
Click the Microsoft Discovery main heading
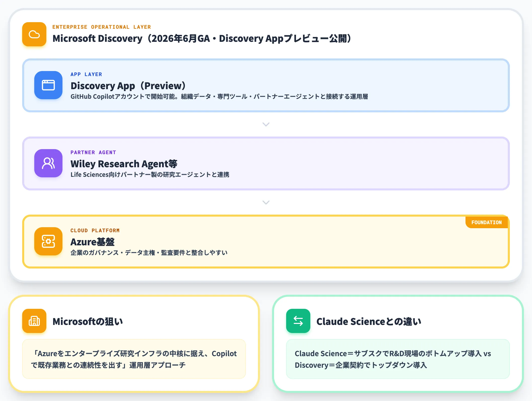(x=202, y=39)
